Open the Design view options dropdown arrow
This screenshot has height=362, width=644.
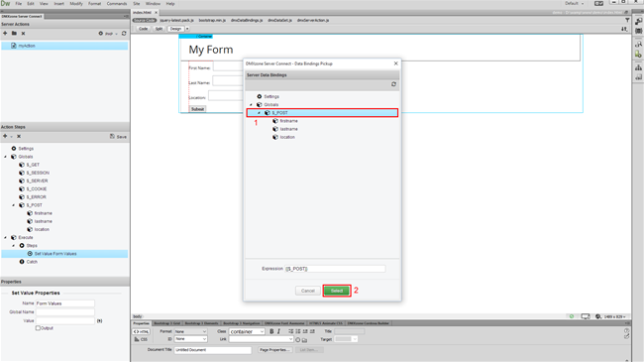[x=187, y=29]
